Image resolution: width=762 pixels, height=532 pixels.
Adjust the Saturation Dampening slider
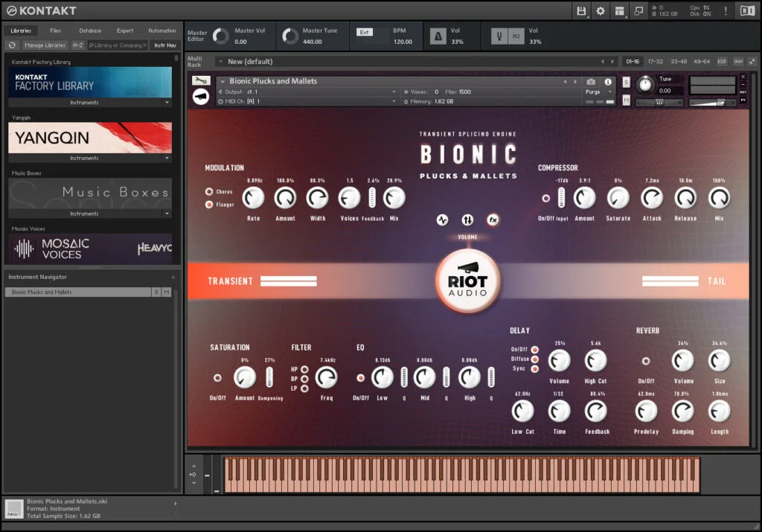click(x=269, y=377)
